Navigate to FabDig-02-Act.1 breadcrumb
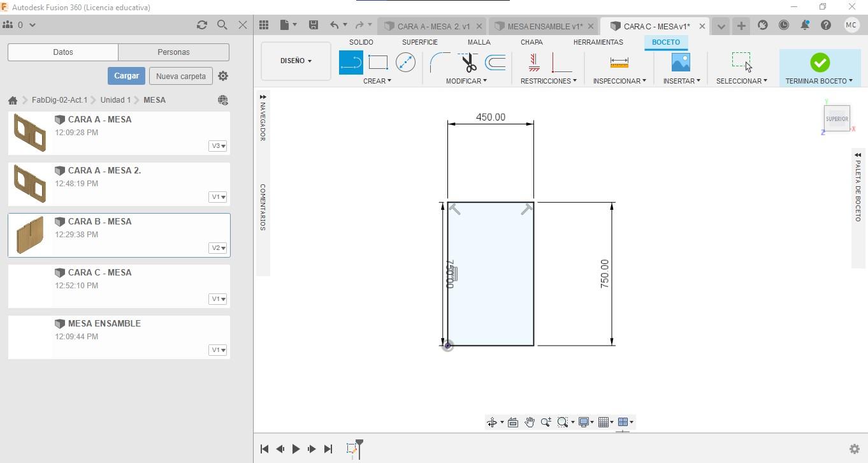This screenshot has width=868, height=463. point(59,100)
